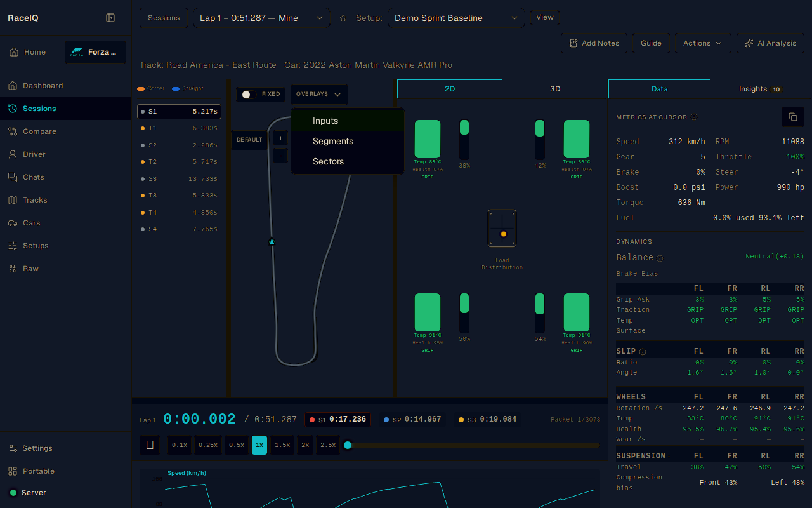Click the info icon next to Balance
This screenshot has height=508, width=812.
(x=660, y=258)
